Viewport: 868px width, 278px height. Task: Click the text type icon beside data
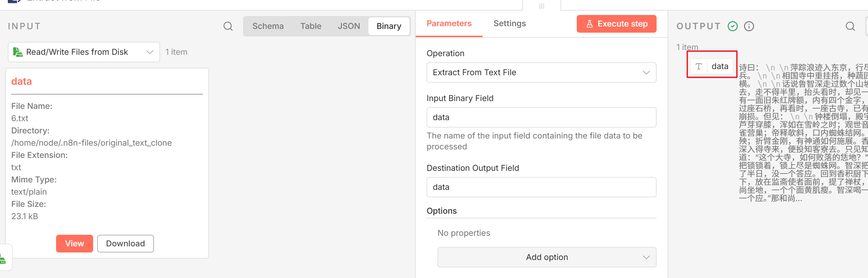click(x=698, y=66)
